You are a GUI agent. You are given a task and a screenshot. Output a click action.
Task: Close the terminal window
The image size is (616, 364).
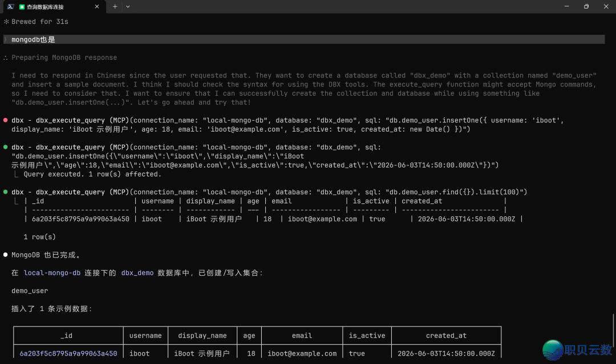[x=606, y=6]
